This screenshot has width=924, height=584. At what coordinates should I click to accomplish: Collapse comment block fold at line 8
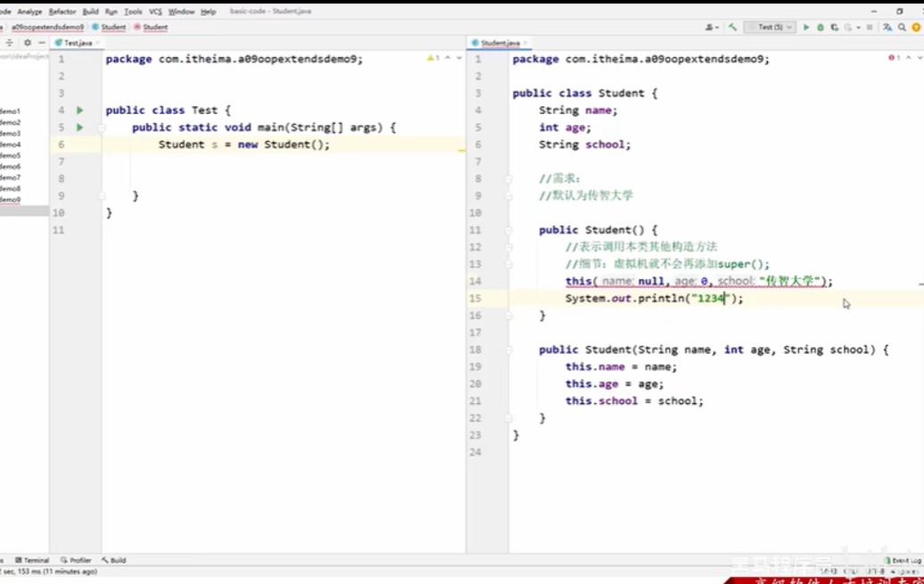point(508,178)
